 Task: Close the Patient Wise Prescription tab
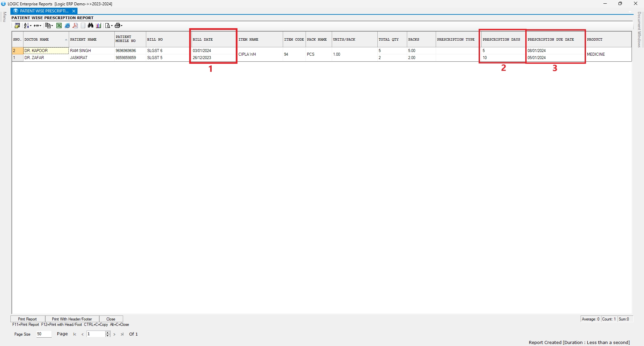(74, 11)
